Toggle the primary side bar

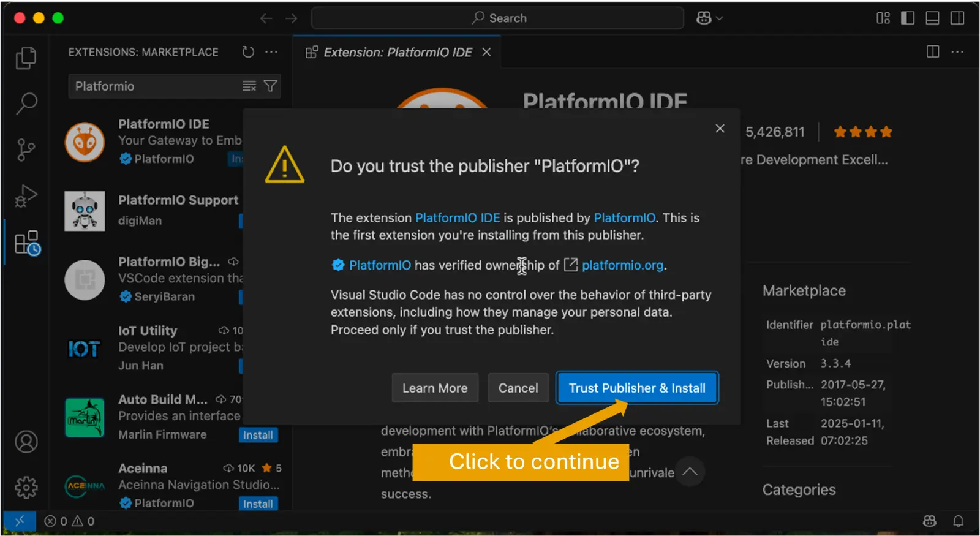908,18
